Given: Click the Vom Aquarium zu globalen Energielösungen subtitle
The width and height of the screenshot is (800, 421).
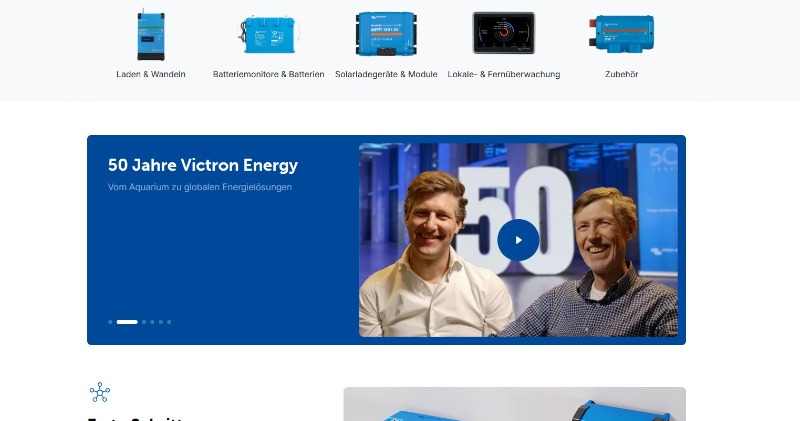Looking at the screenshot, I should [x=200, y=187].
